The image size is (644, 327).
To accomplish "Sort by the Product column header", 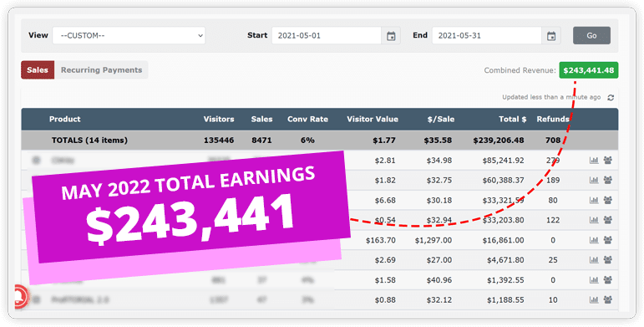I will coord(65,120).
